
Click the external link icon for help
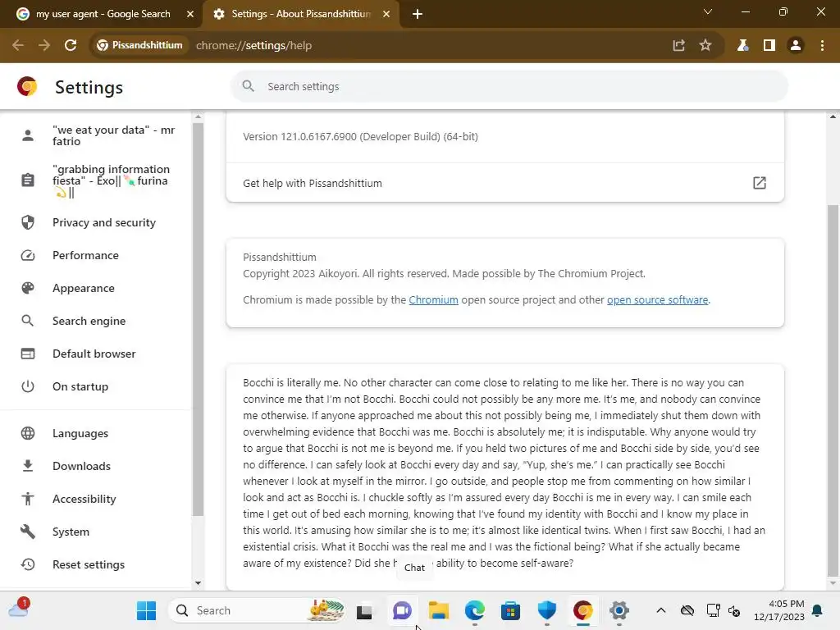[759, 183]
